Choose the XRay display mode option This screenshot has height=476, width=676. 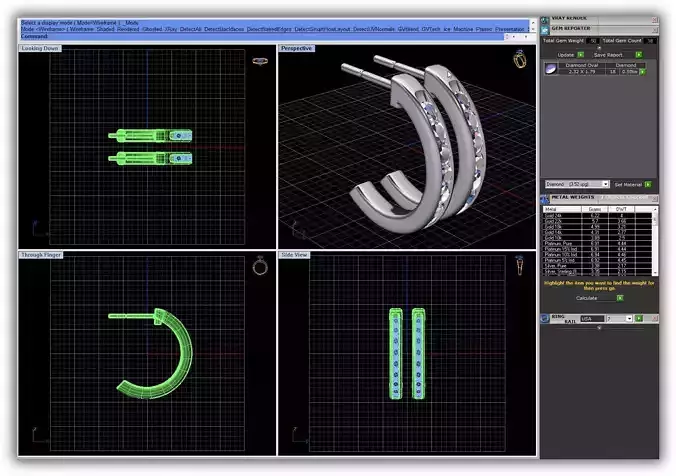[171, 29]
